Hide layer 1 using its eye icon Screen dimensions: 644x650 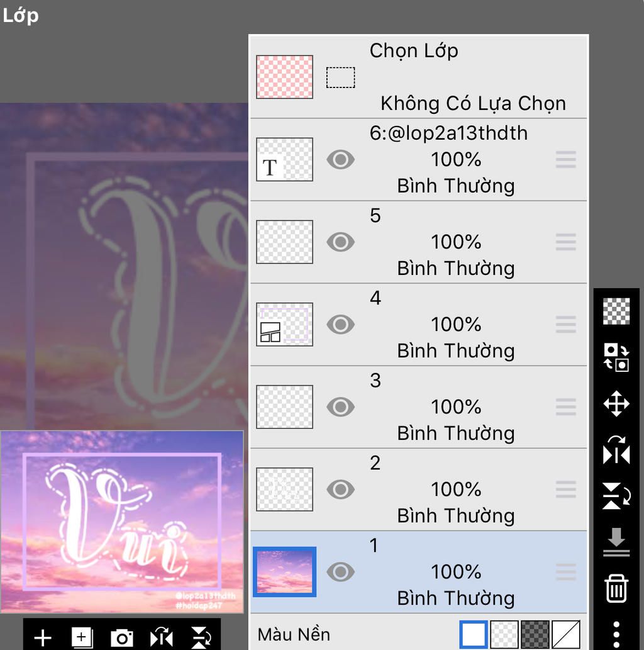tap(340, 571)
